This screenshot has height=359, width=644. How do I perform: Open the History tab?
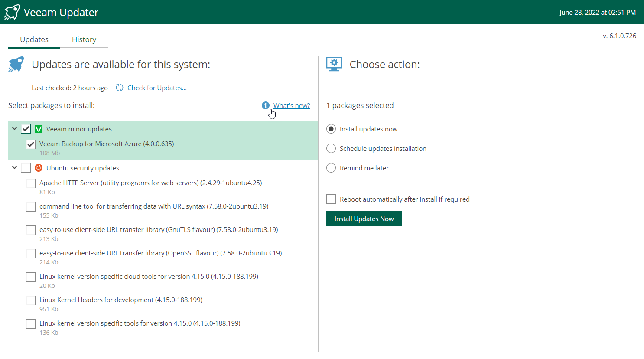[84, 39]
